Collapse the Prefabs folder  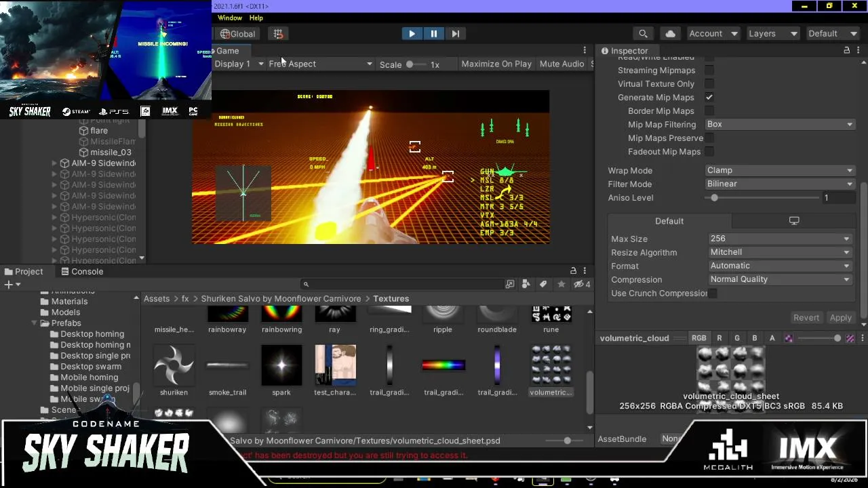[x=35, y=323]
